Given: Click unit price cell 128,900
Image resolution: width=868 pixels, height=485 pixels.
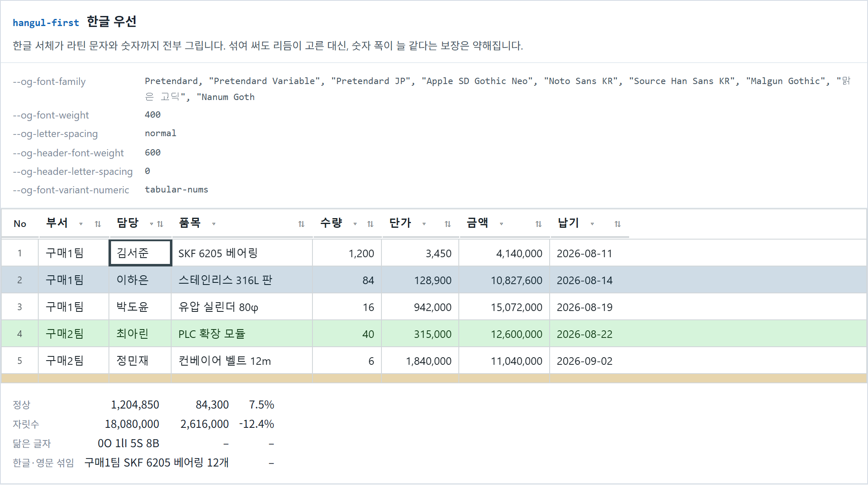Looking at the screenshot, I should pos(420,280).
